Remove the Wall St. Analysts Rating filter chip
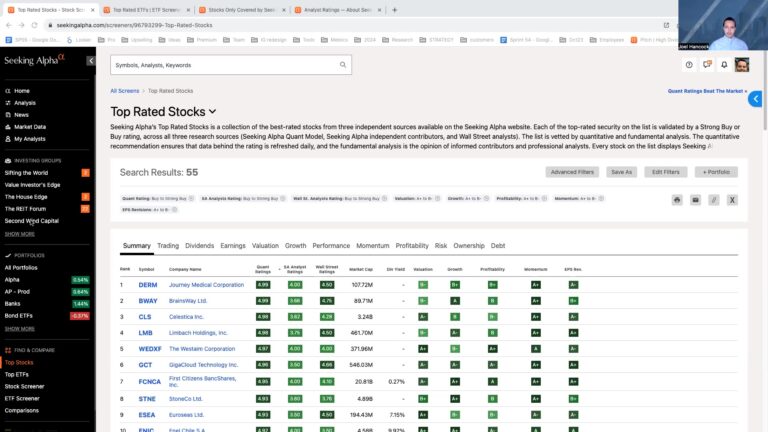This screenshot has height=432, width=768. click(x=384, y=198)
